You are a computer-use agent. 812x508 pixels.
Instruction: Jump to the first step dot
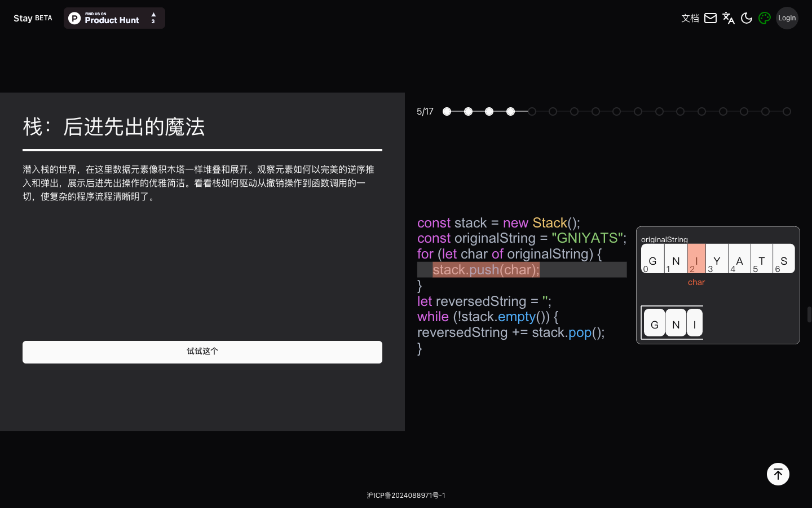(447, 112)
